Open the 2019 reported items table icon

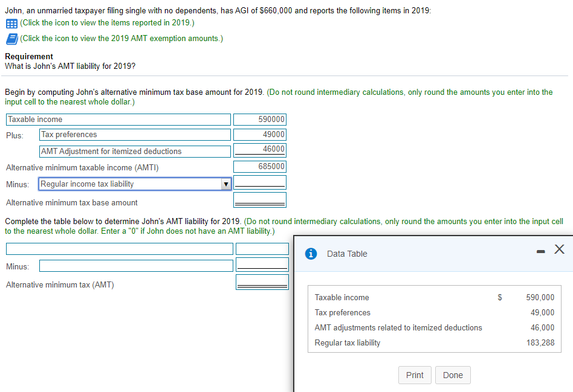click(11, 24)
